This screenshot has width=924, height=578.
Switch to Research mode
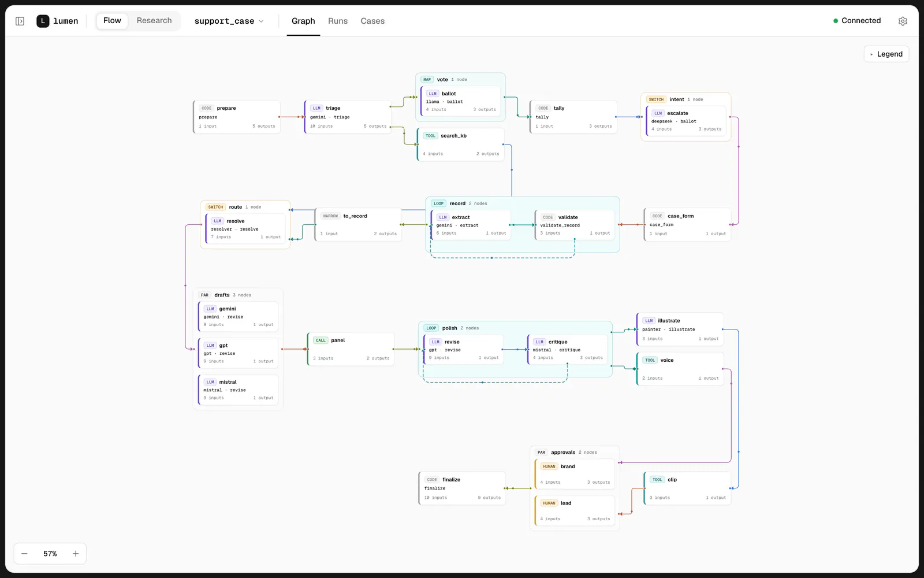point(154,21)
